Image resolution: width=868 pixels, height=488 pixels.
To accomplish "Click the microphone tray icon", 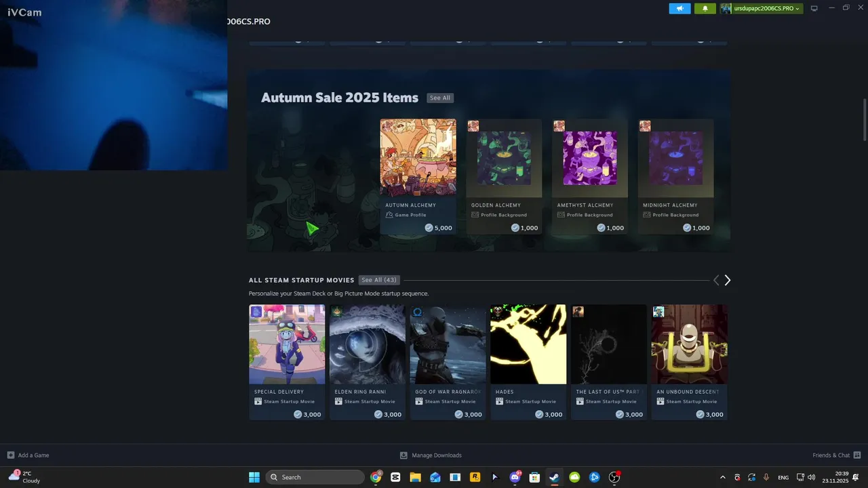I will tap(766, 477).
